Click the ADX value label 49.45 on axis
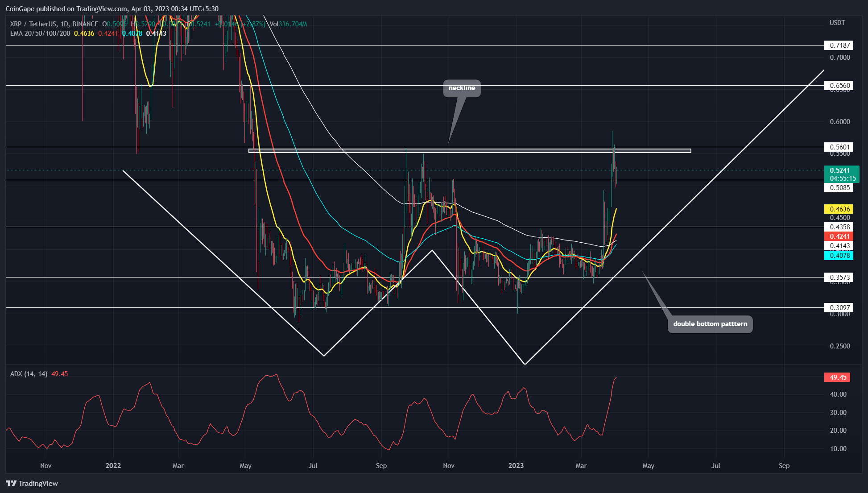Screen dimensions: 868x493 point(837,377)
